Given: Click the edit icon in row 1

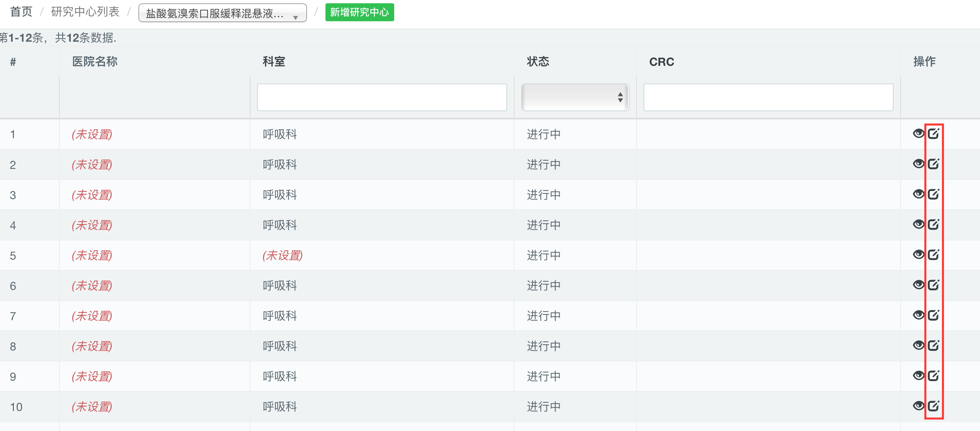Looking at the screenshot, I should click(933, 133).
